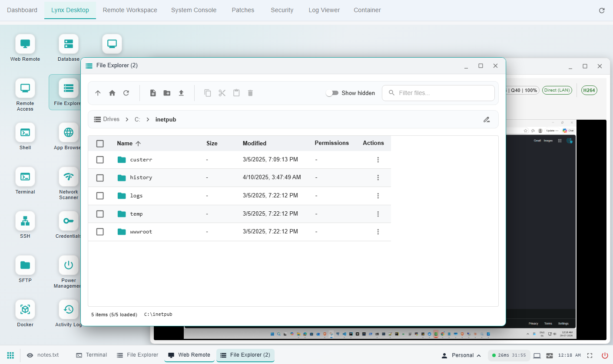
Task: Click the Filter files search field
Action: click(438, 93)
